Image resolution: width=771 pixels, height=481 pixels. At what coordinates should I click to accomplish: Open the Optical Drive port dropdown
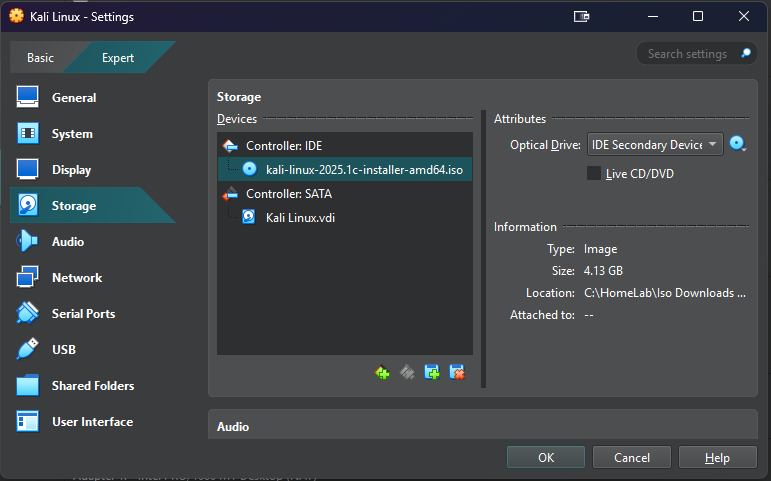pyautogui.click(x=655, y=145)
